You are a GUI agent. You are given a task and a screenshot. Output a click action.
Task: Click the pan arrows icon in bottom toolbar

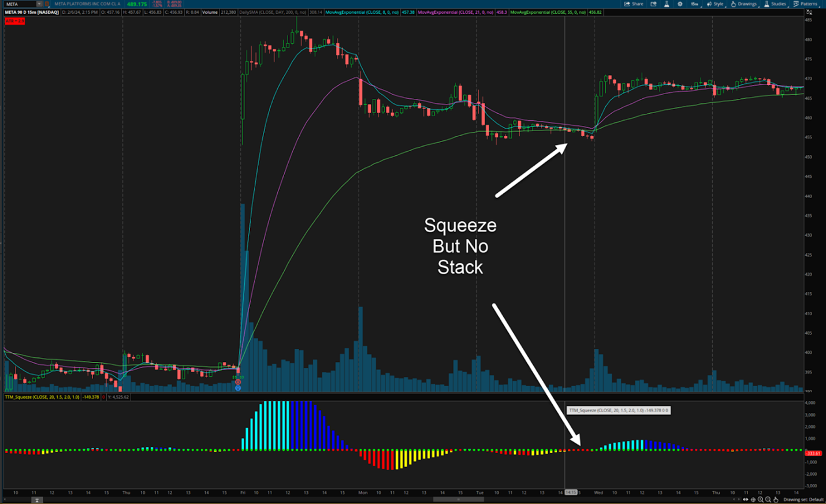(745, 499)
